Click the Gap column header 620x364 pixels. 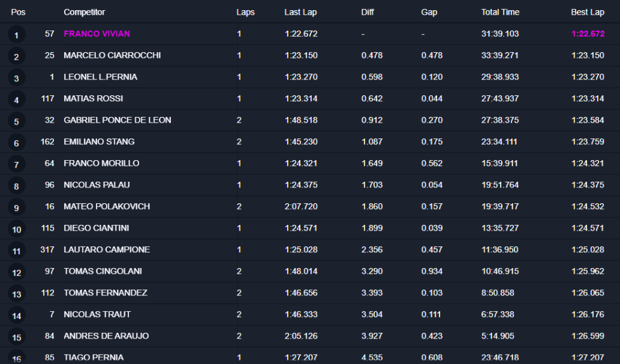tap(429, 12)
